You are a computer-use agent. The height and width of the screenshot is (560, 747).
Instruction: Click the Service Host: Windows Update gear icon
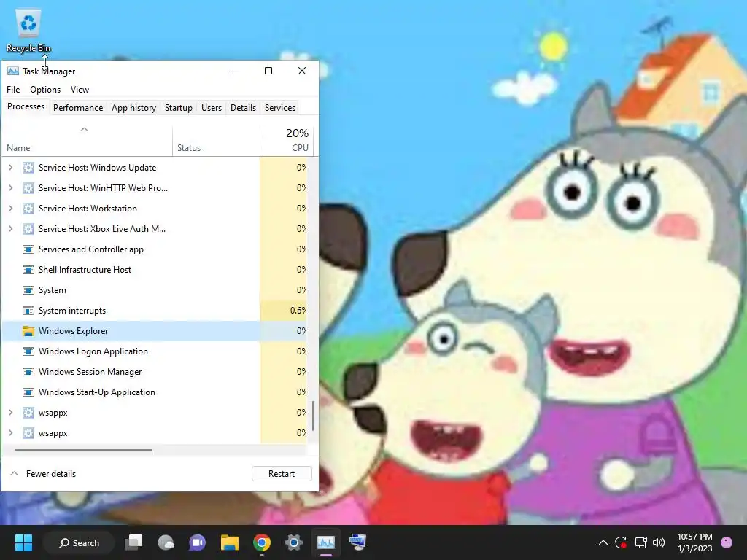click(28, 168)
